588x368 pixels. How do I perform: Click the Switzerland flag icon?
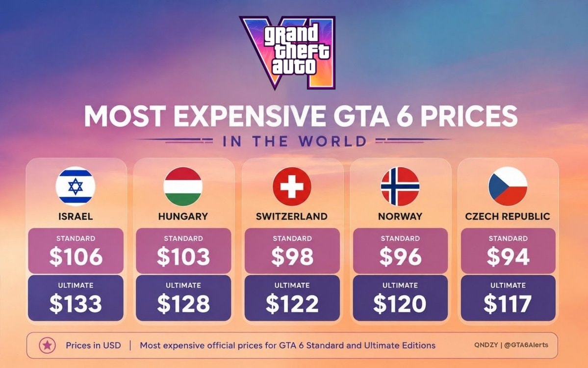(292, 186)
